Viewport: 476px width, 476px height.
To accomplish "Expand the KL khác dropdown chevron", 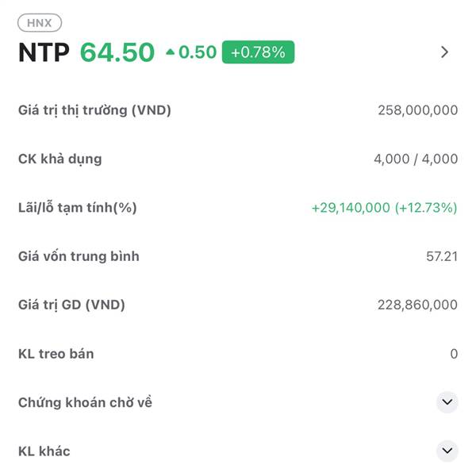I will pyautogui.click(x=447, y=451).
